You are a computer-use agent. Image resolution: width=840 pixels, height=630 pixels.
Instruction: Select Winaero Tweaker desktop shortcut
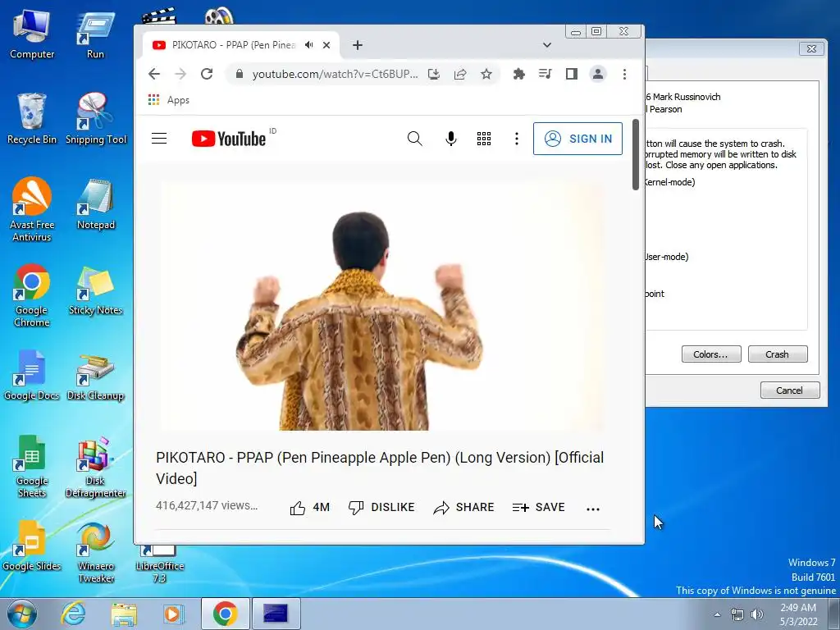(x=95, y=553)
